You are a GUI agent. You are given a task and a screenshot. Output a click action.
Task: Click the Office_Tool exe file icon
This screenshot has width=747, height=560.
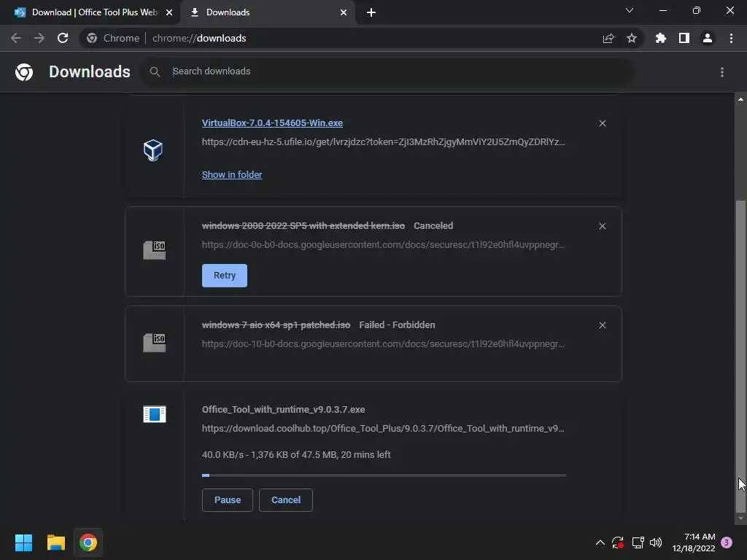pos(155,414)
